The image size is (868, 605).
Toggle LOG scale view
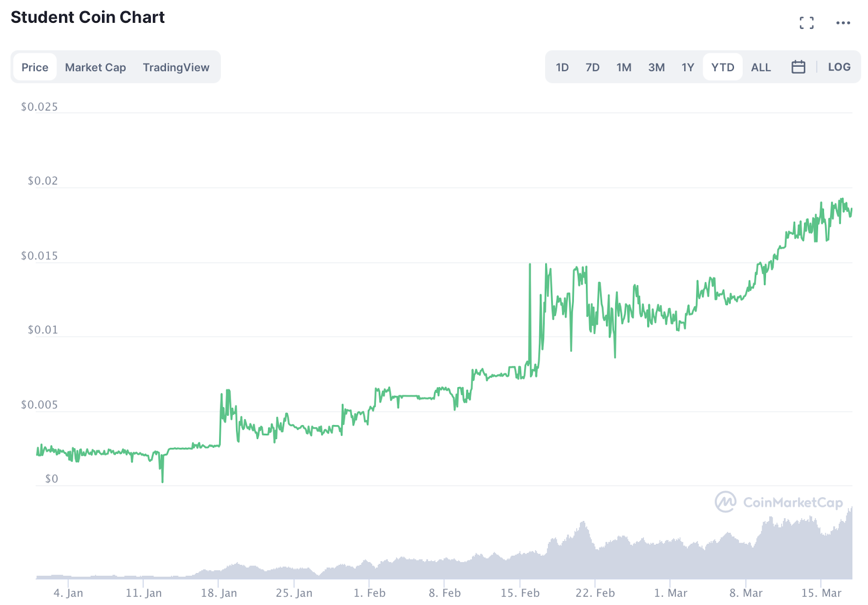point(839,67)
